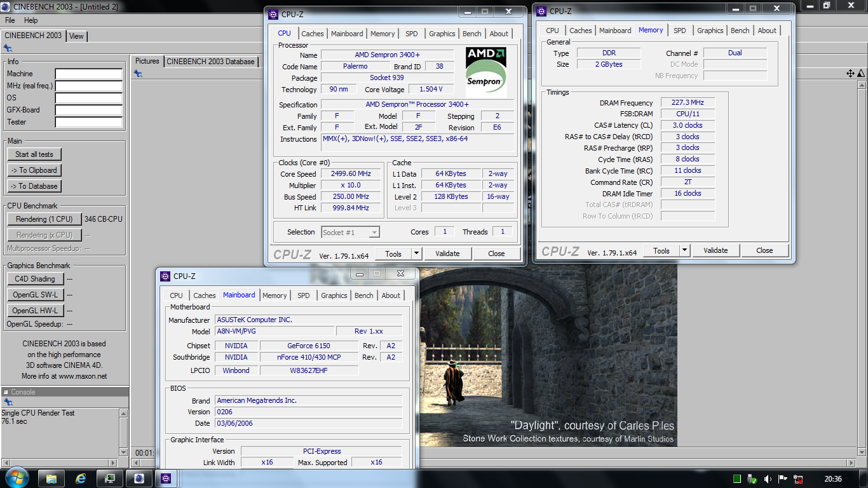
Task: Click the title icon of the CPU-Z CPU window
Action: pyautogui.click(x=273, y=15)
